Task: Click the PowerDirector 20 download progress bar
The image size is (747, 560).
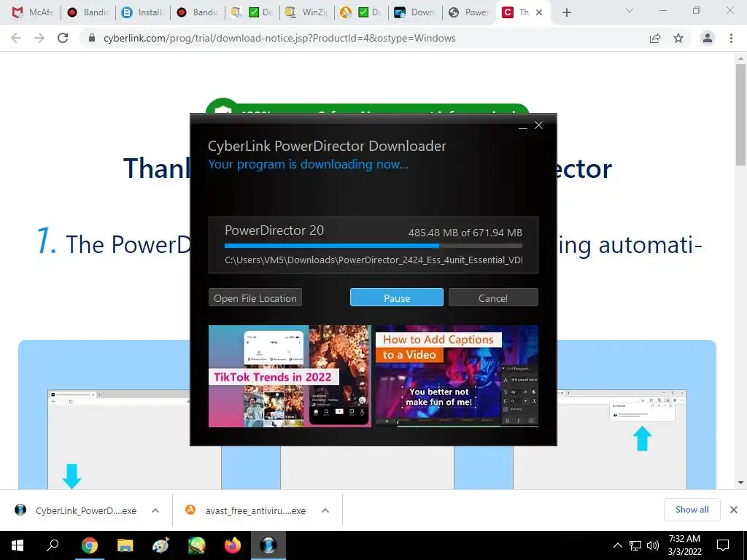Action: click(373, 246)
